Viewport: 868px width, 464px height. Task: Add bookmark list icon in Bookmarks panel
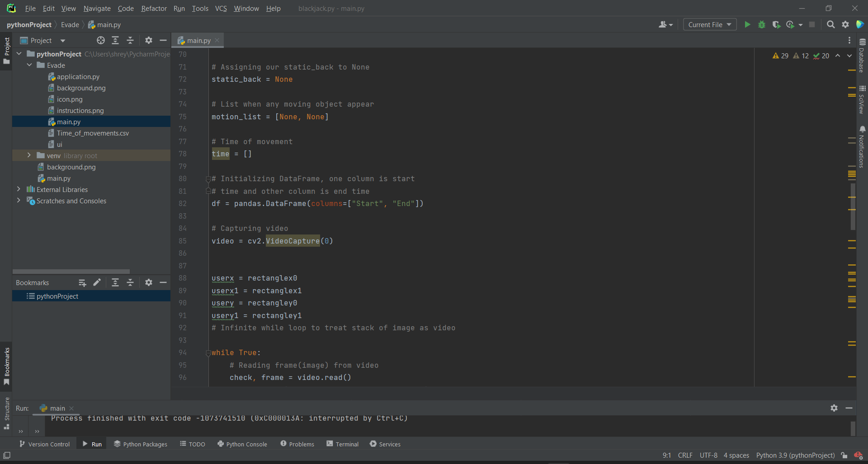(x=82, y=283)
